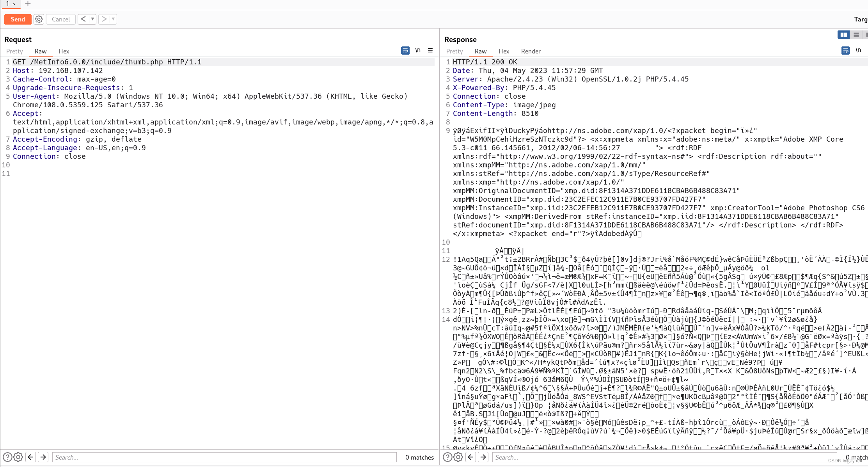Click the Host: 192.168.107.142 header line
Screen dimensions: 868x467
pyautogui.click(x=58, y=71)
